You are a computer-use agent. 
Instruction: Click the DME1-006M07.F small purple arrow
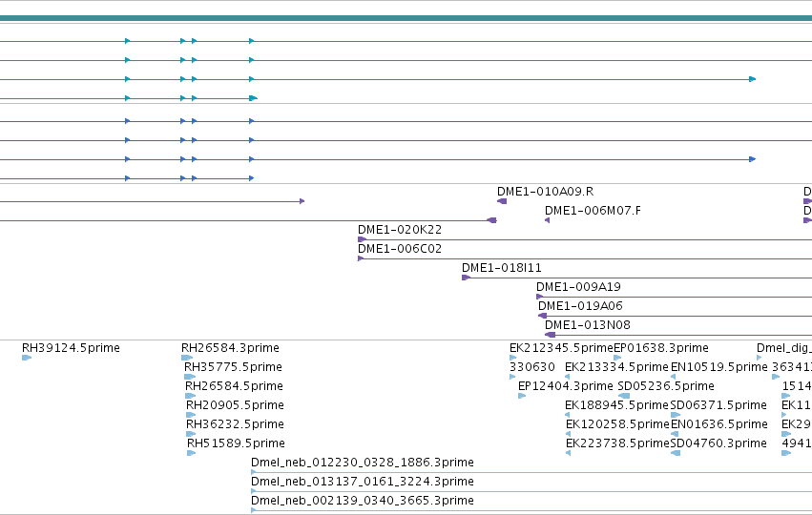point(548,220)
